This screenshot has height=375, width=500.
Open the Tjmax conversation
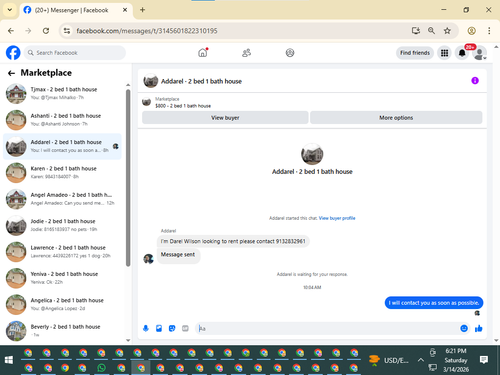(x=62, y=93)
